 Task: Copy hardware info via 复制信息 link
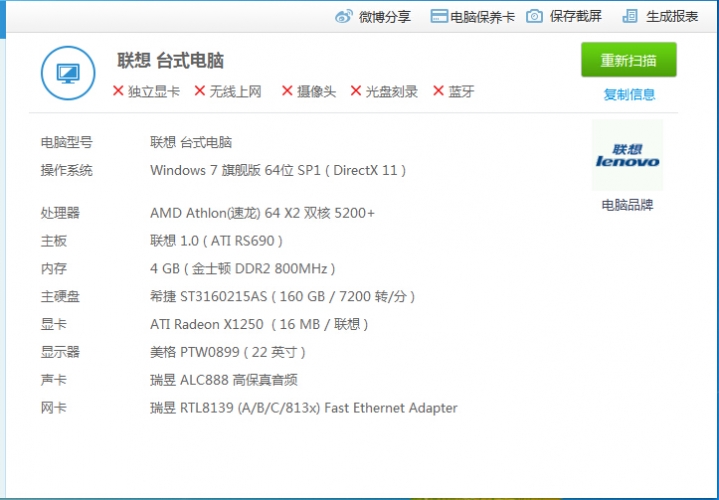click(629, 94)
